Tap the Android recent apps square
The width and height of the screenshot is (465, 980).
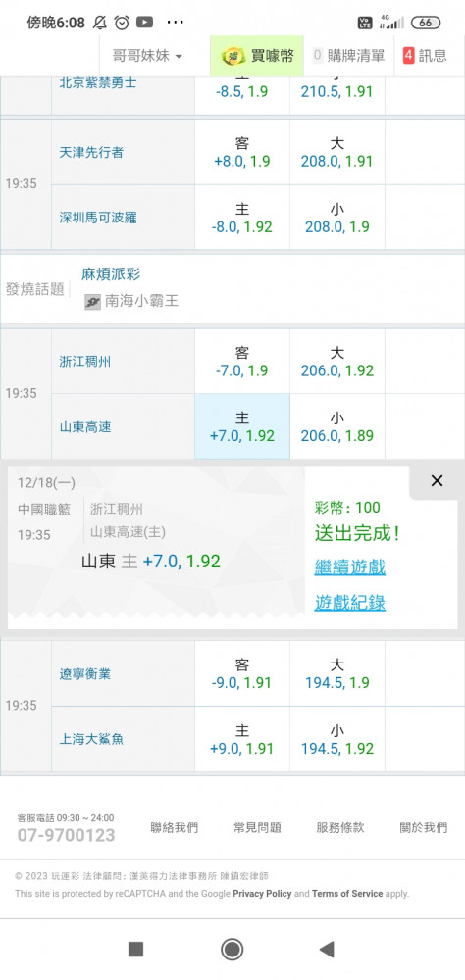click(x=135, y=950)
